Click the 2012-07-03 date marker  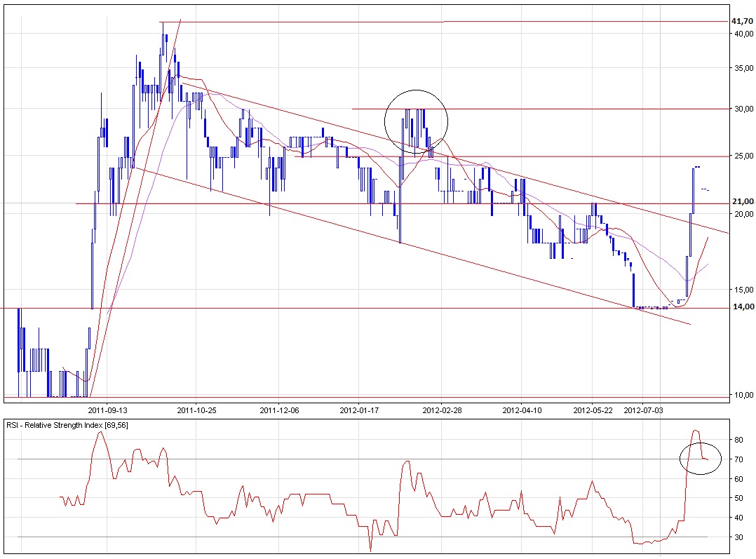[644, 410]
